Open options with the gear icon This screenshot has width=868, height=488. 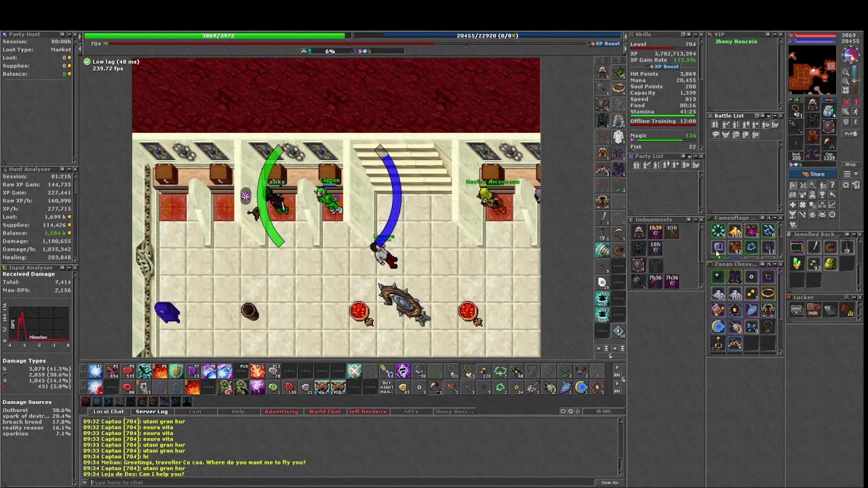pos(846,184)
